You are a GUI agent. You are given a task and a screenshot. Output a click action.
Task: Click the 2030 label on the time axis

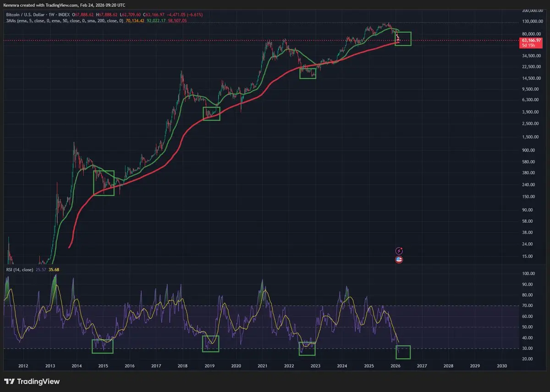502,366
